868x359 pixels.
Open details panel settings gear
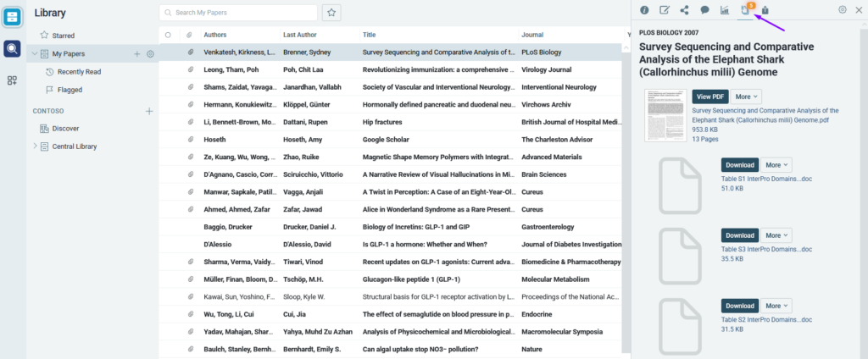click(843, 10)
